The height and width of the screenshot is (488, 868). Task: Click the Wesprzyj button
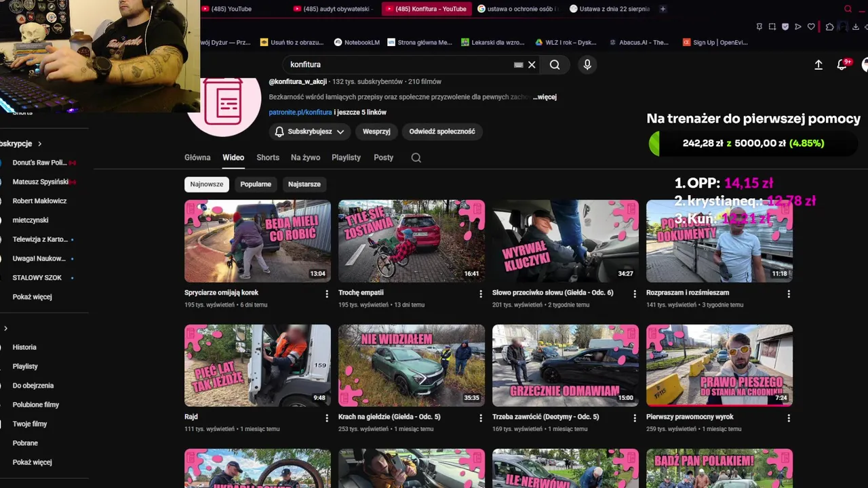tap(376, 131)
